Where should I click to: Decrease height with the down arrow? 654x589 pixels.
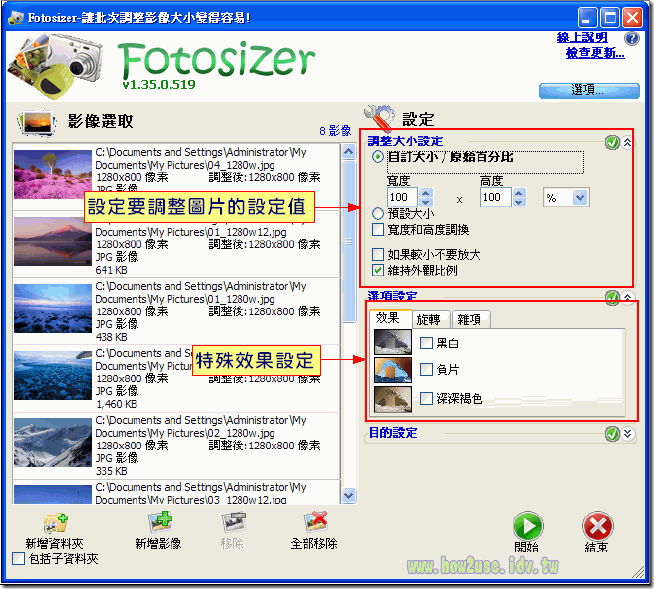point(518,202)
